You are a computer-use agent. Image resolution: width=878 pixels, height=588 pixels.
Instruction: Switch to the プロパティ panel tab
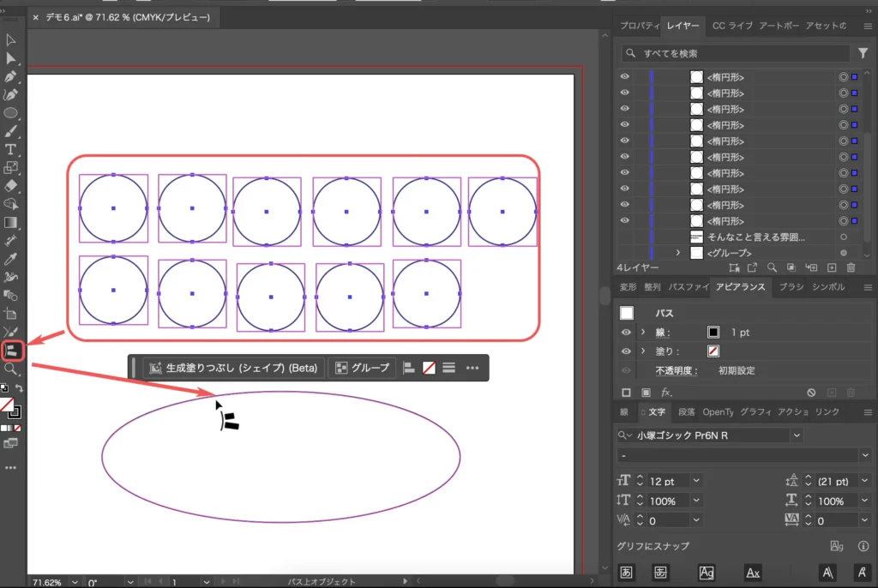pyautogui.click(x=639, y=26)
